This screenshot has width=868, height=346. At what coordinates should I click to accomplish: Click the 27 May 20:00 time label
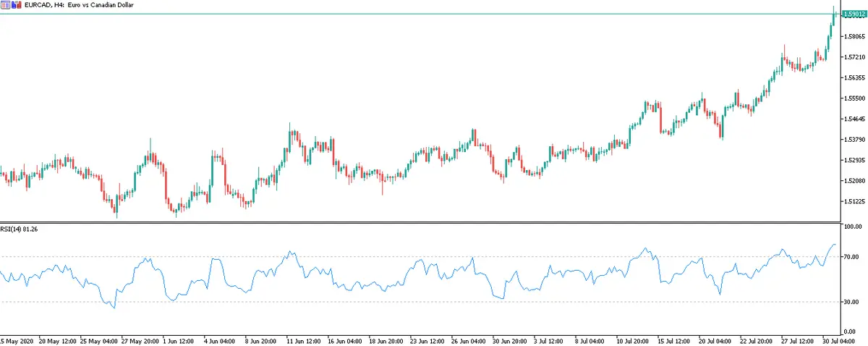pos(140,339)
